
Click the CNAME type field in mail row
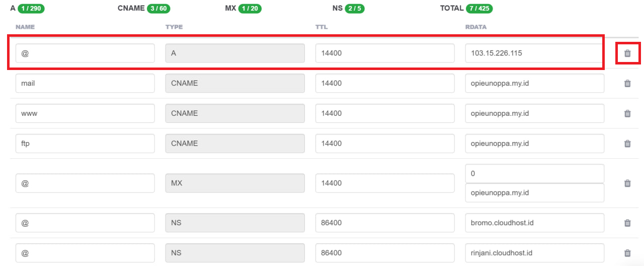click(x=235, y=83)
